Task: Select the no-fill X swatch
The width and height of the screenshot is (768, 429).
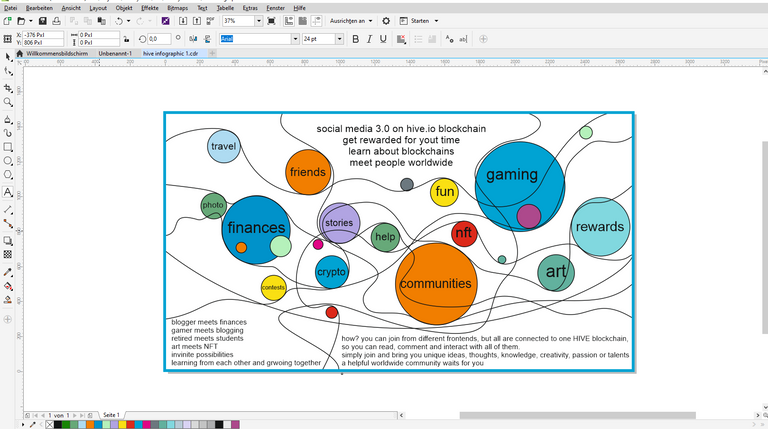Action: pos(49,425)
